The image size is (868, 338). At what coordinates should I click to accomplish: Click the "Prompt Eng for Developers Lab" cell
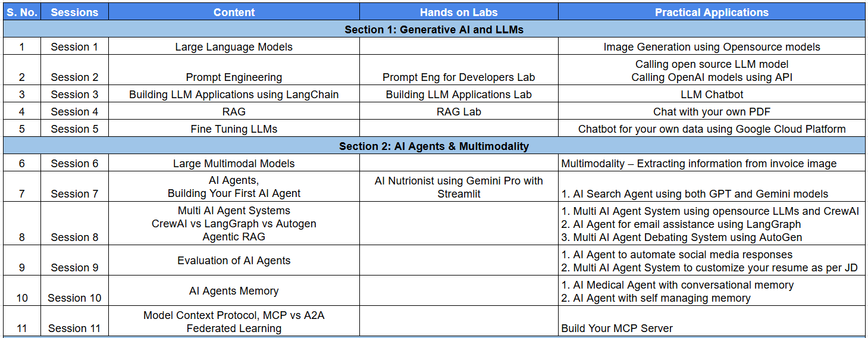point(459,77)
